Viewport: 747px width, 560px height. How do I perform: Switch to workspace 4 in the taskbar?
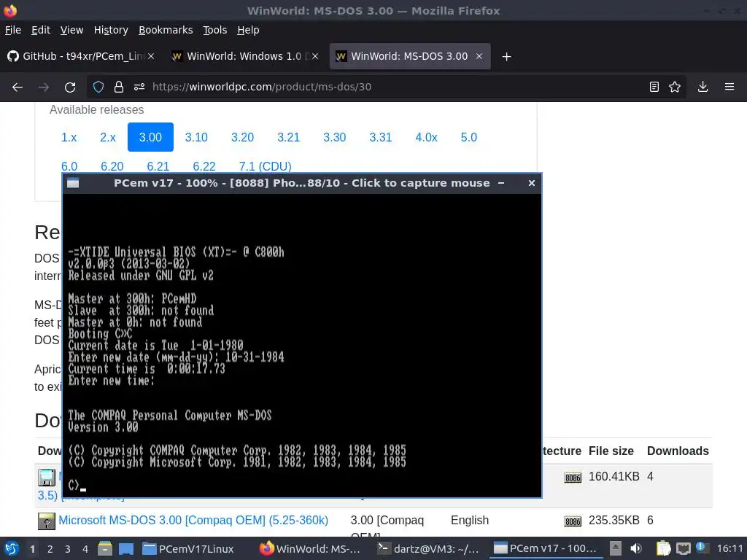point(85,549)
